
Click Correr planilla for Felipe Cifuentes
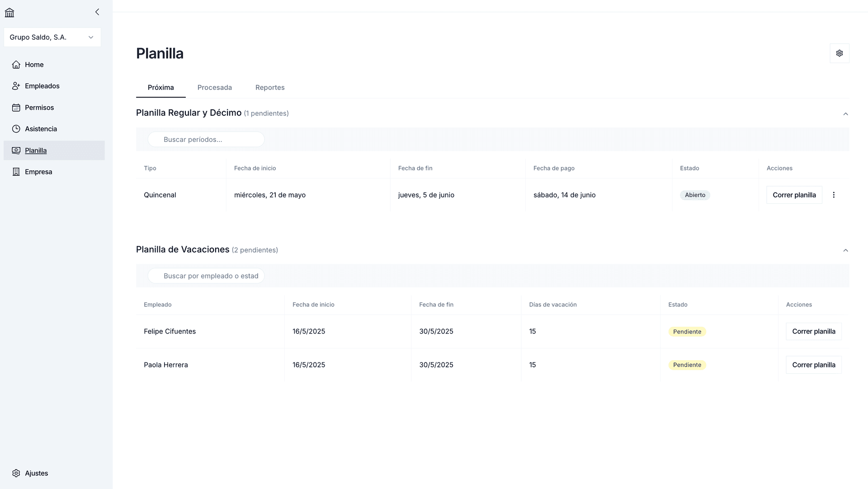(813, 331)
